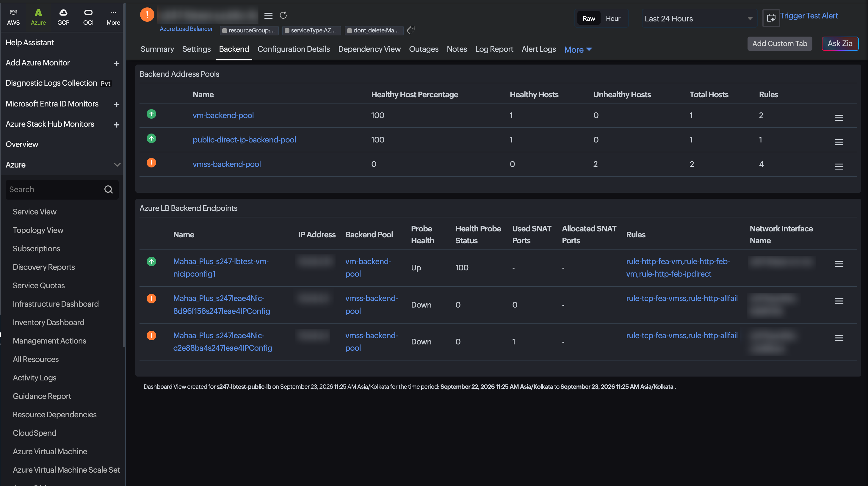Open row menu for vm-backend-pool
868x486 pixels.
[x=839, y=117]
